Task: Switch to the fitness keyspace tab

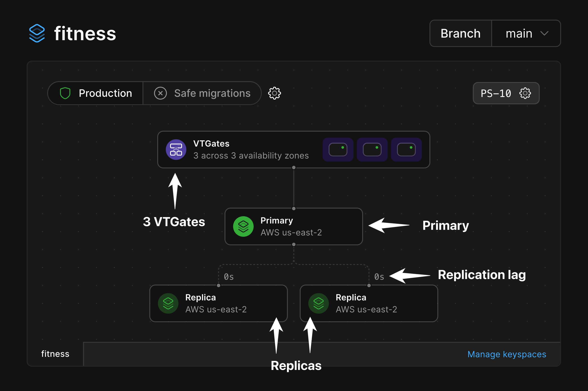Action: coord(55,354)
